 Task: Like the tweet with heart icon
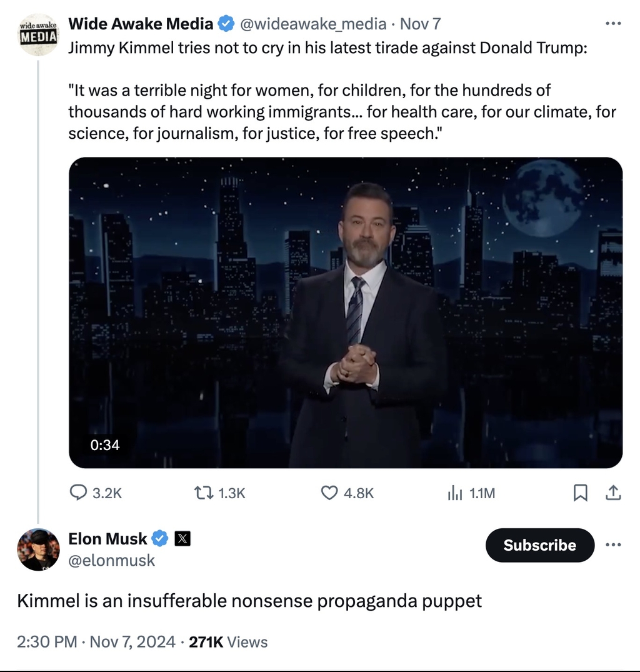(329, 493)
